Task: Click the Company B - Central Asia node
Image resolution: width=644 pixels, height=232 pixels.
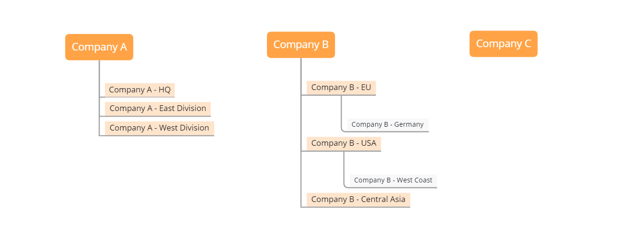Action: (358, 199)
